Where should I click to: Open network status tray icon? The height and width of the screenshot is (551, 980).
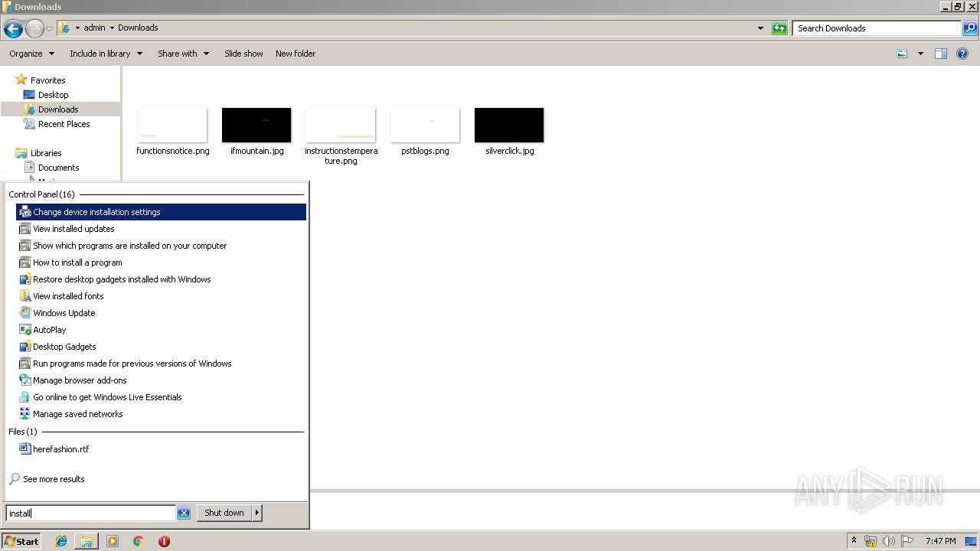871,541
